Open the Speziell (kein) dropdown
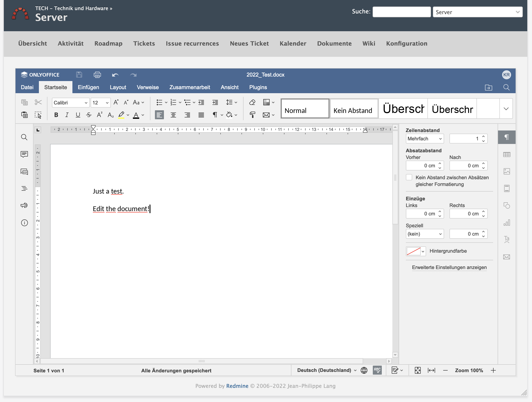The height and width of the screenshot is (402, 532). point(425,234)
